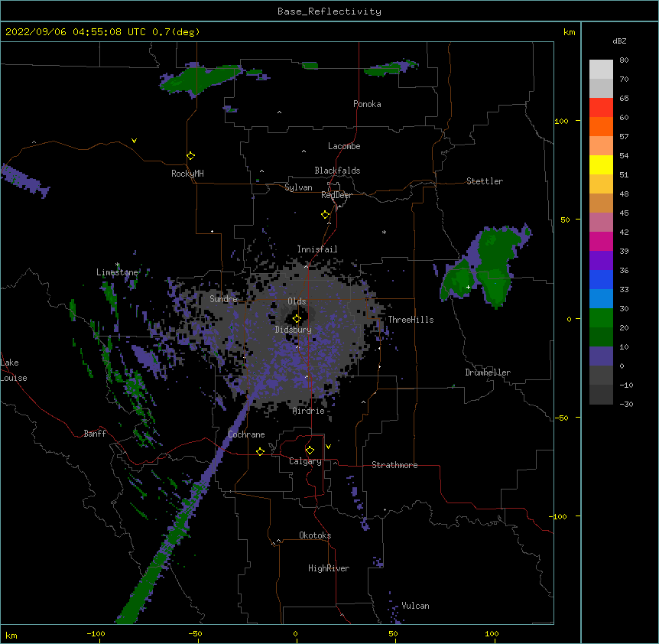This screenshot has height=644, width=659.
Task: Select the bright yellow legend swatch
Action: coord(601,164)
